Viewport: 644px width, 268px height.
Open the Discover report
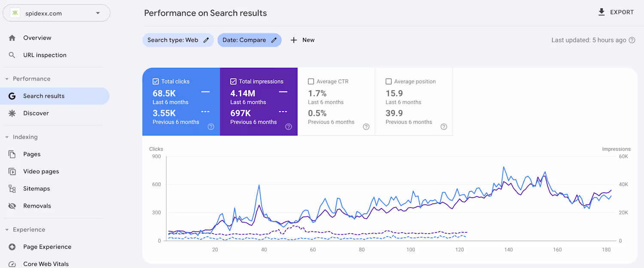click(x=36, y=113)
